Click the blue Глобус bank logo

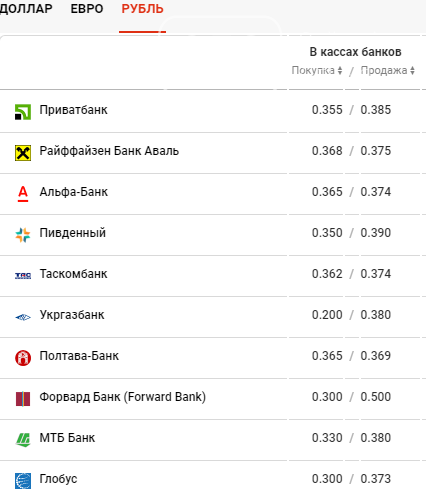click(23, 481)
